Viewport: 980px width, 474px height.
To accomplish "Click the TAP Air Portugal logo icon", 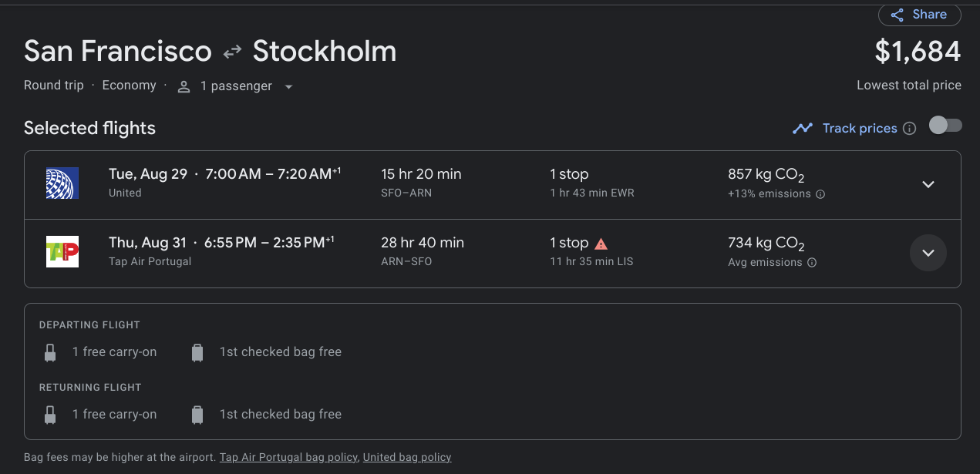I will click(x=62, y=252).
